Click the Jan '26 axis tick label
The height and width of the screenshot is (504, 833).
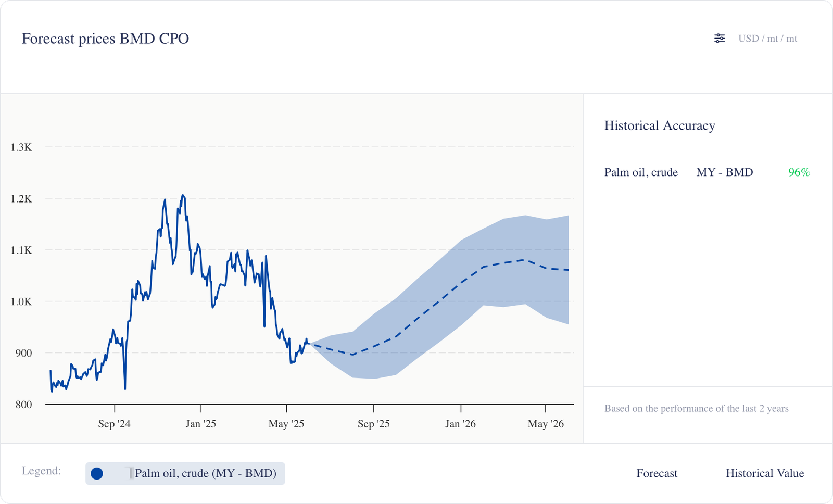[x=460, y=424]
